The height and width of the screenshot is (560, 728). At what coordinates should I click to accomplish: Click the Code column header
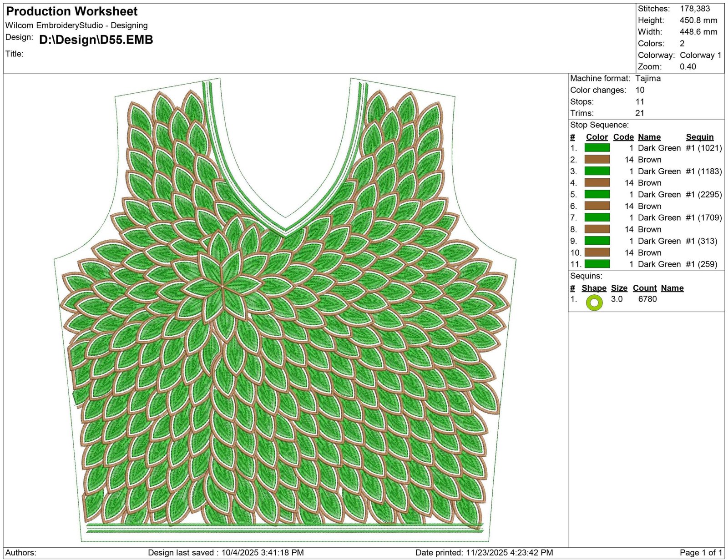623,137
